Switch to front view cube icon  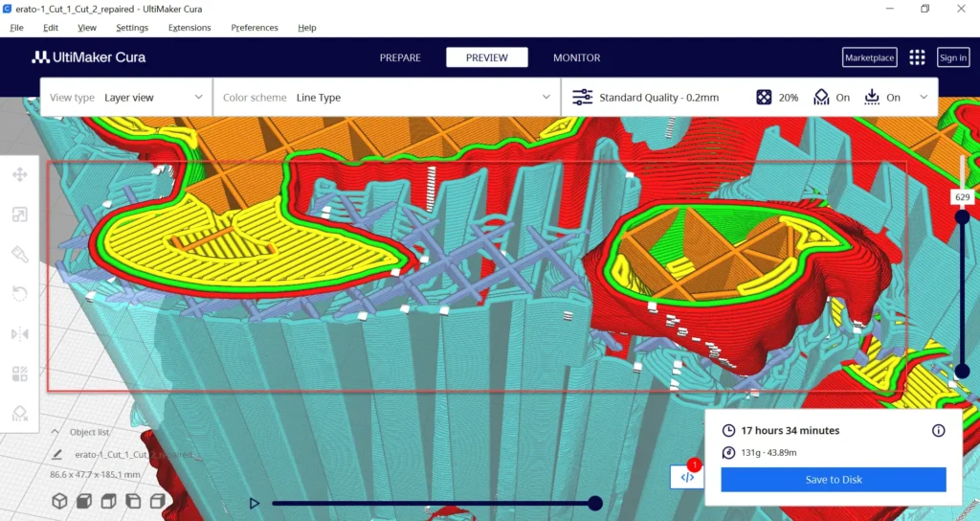click(x=84, y=501)
